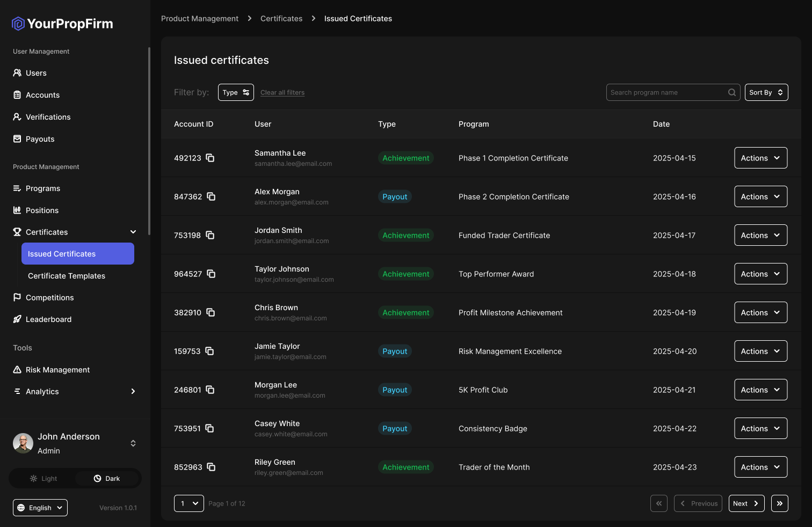Go to Payouts in sidebar
Image resolution: width=812 pixels, height=527 pixels.
40,139
